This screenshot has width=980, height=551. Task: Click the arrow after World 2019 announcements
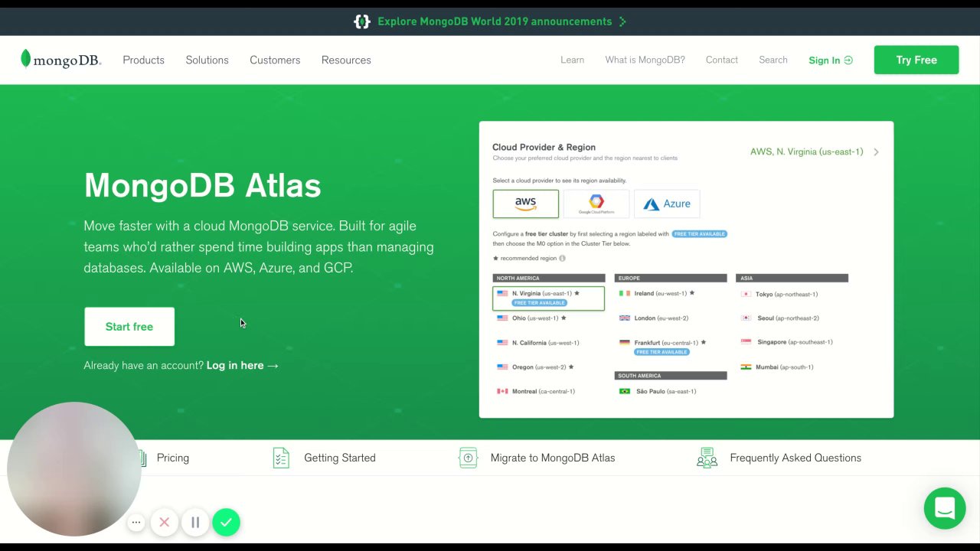click(622, 21)
